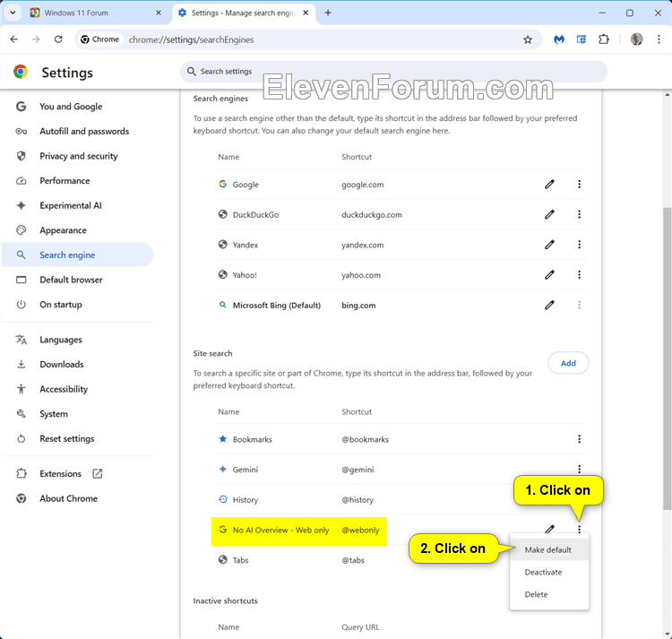Choose Delete from the context menu
This screenshot has width=672, height=639.
549,594
